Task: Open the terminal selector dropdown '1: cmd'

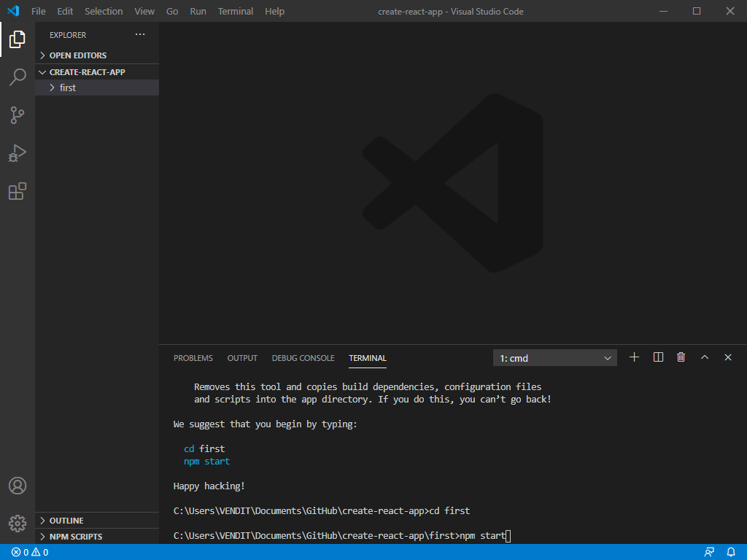Action: [x=555, y=358]
